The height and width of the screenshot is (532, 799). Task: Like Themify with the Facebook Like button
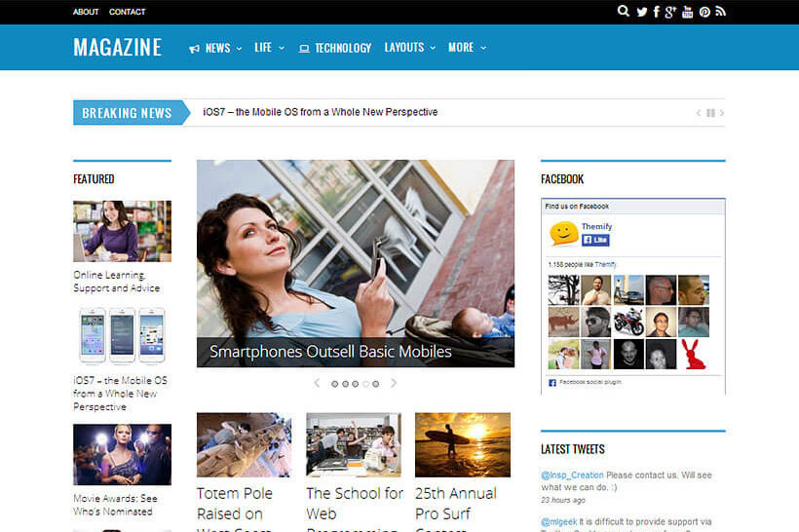[595, 240]
